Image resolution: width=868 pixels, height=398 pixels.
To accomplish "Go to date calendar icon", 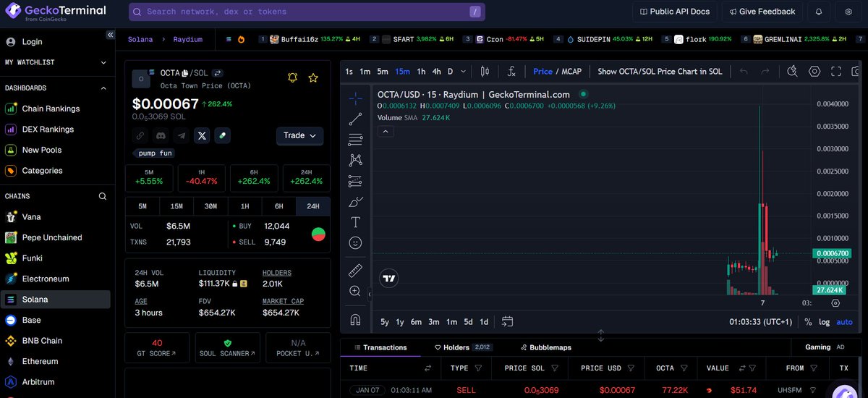I will [507, 322].
